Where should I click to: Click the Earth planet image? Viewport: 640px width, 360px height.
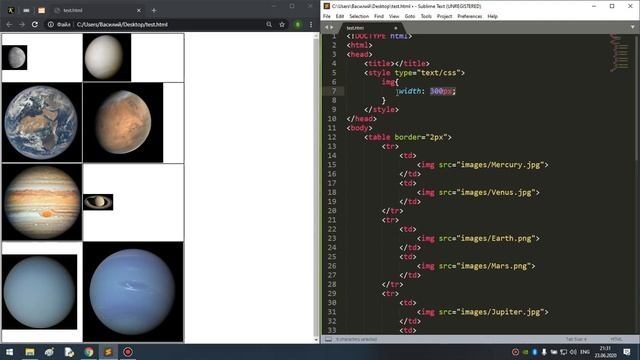pos(42,122)
